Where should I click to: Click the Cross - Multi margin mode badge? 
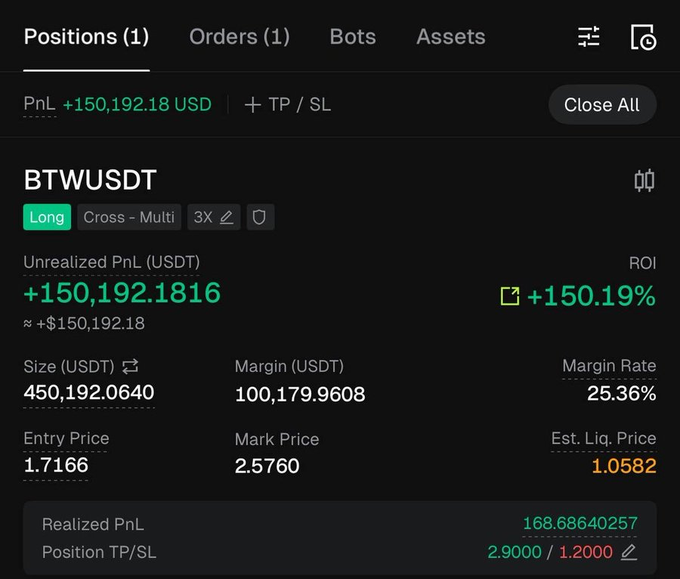129,217
